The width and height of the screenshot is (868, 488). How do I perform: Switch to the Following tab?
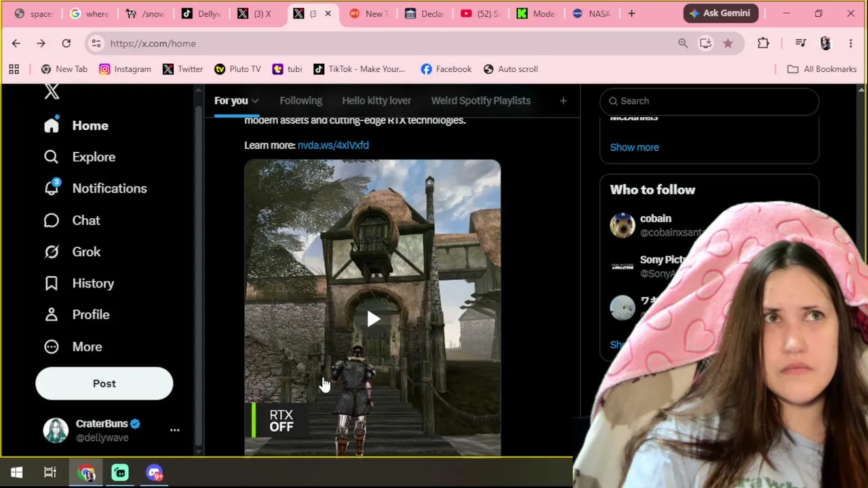click(301, 100)
